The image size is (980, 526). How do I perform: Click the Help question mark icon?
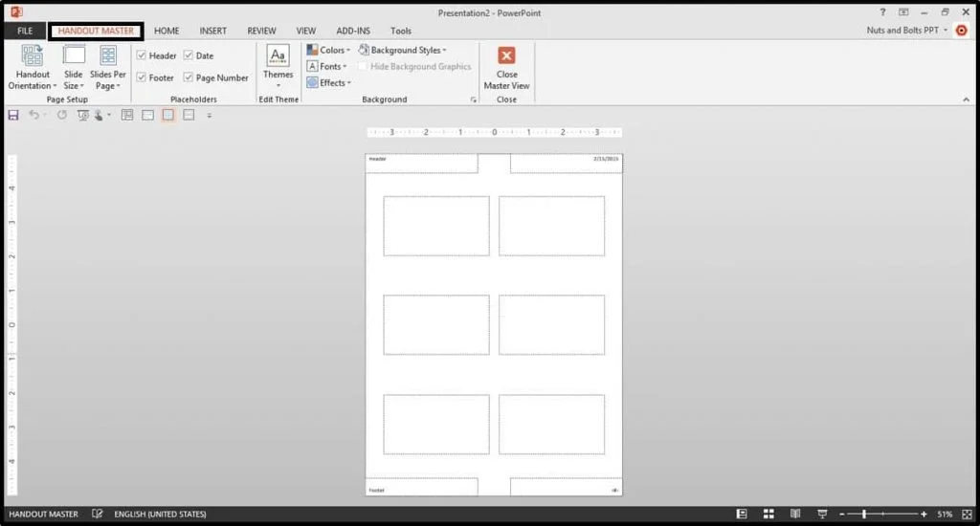(x=882, y=12)
